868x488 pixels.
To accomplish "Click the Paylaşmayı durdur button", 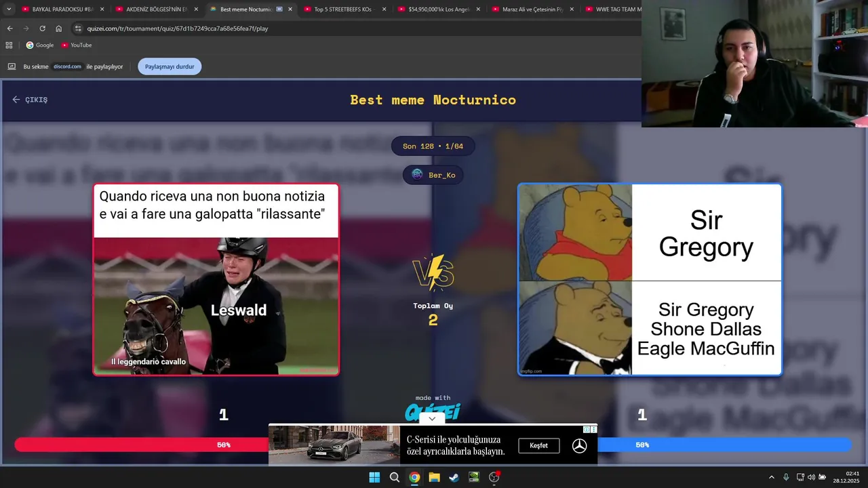I will pyautogui.click(x=170, y=66).
